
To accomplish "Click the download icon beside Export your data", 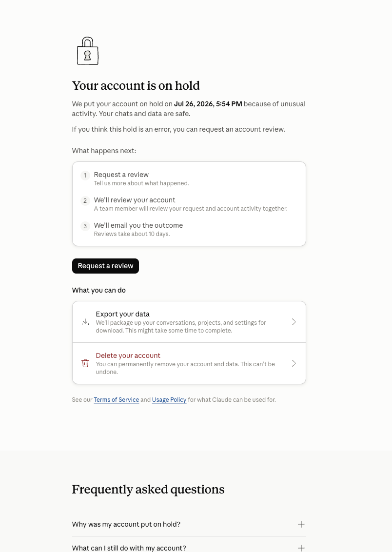I will [85, 322].
